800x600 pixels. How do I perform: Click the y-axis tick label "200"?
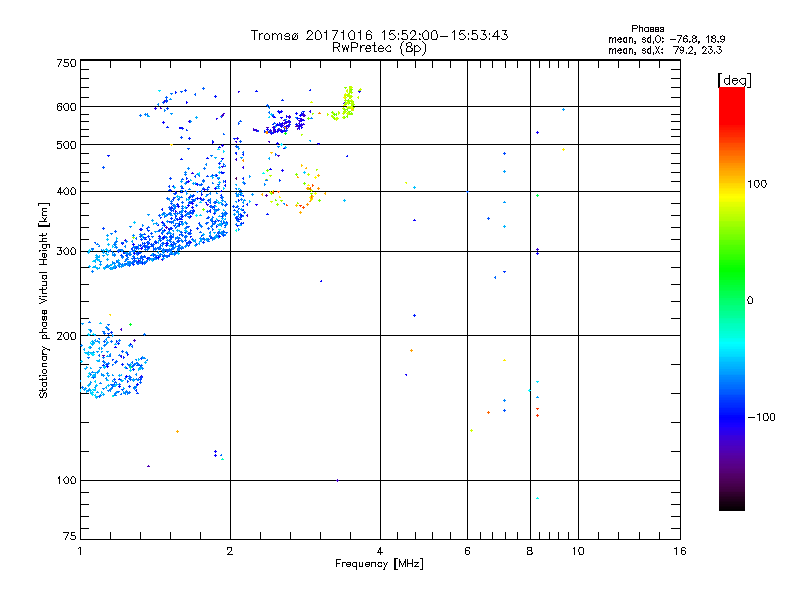click(65, 336)
